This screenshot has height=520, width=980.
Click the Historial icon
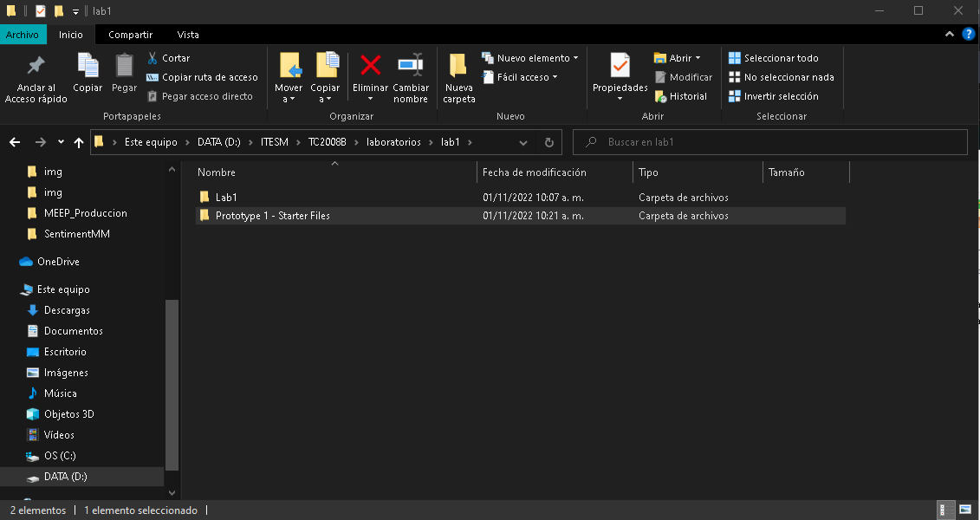[661, 96]
